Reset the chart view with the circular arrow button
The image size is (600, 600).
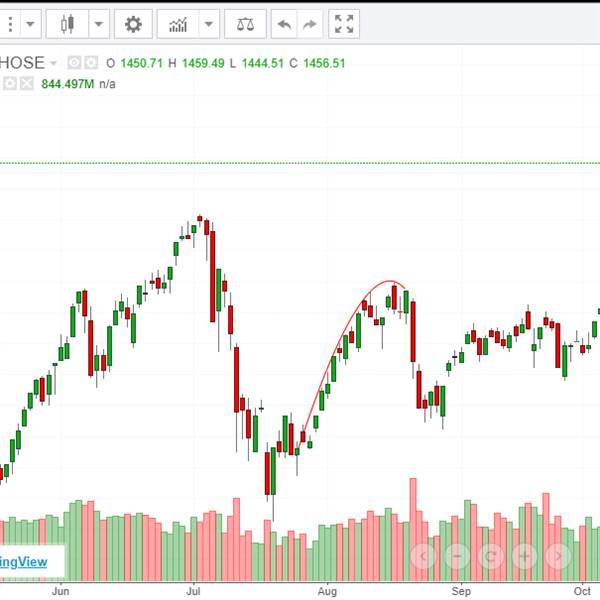tap(491, 556)
